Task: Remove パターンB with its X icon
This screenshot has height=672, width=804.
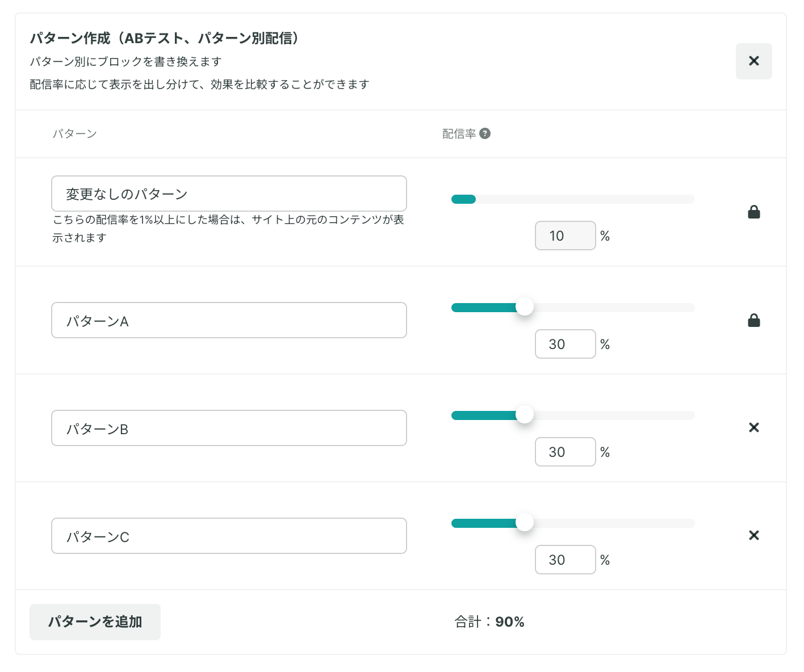Action: pos(754,427)
